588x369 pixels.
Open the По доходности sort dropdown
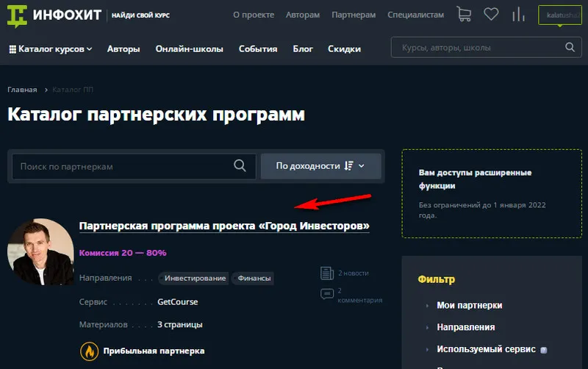320,166
